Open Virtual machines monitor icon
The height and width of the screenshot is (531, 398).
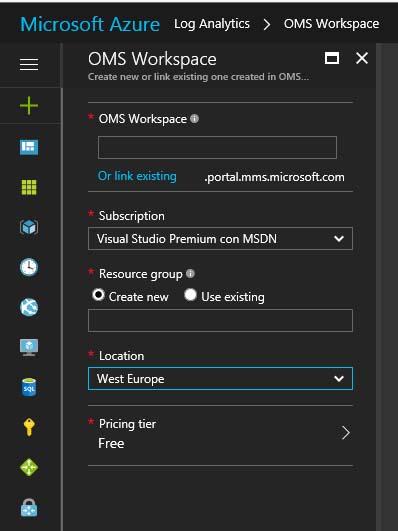pyautogui.click(x=29, y=347)
